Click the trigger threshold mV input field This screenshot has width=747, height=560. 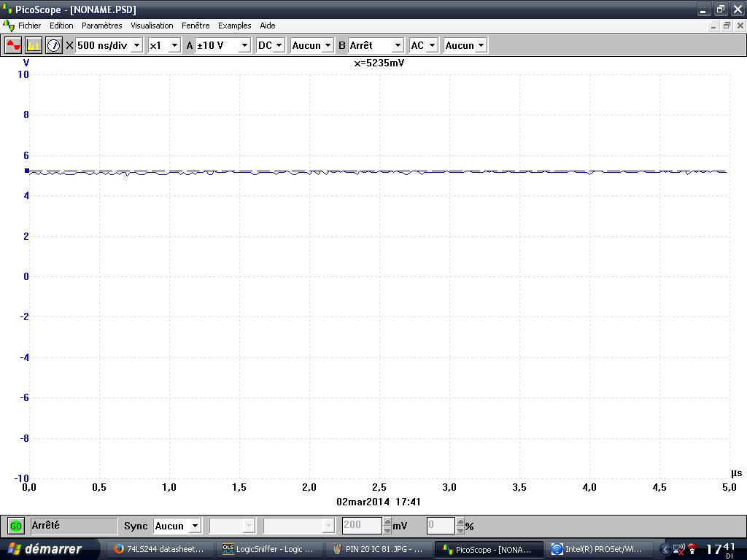(362, 526)
